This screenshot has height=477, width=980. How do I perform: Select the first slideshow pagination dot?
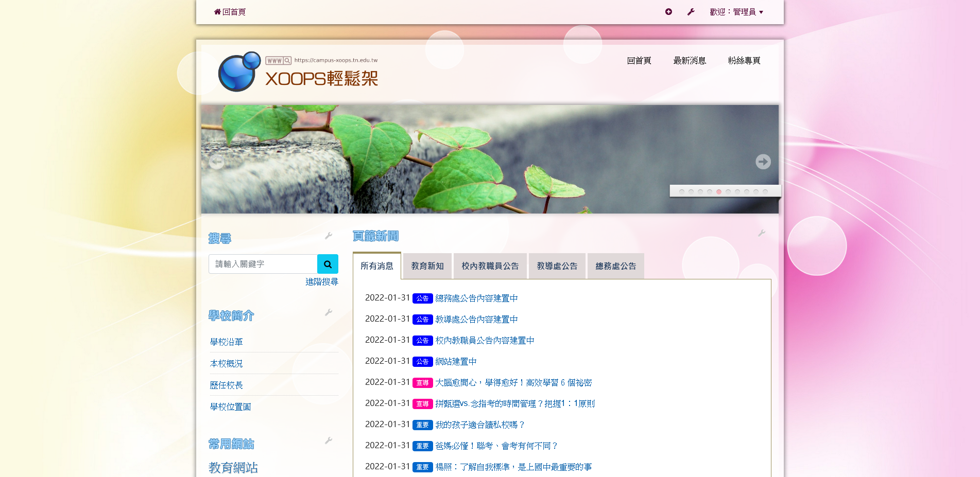pyautogui.click(x=682, y=191)
